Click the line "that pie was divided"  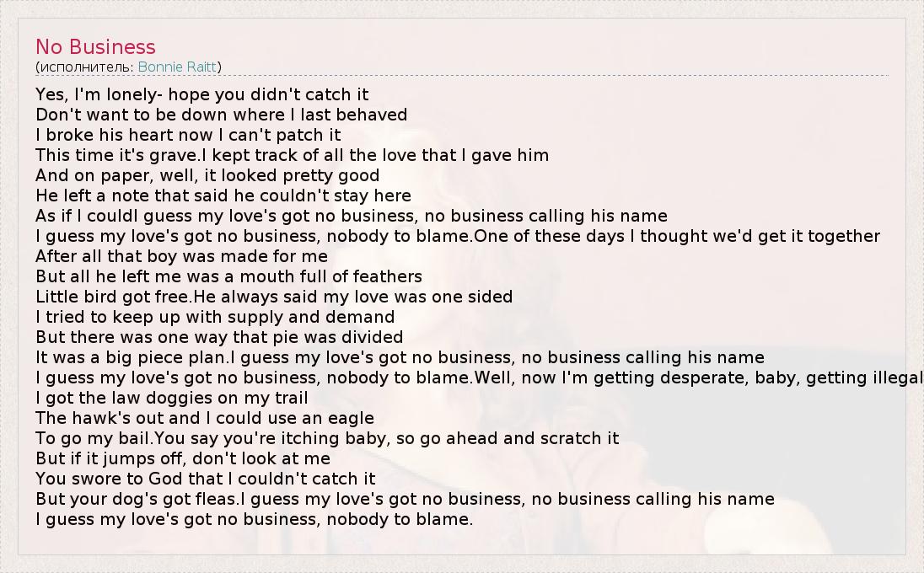coord(219,337)
